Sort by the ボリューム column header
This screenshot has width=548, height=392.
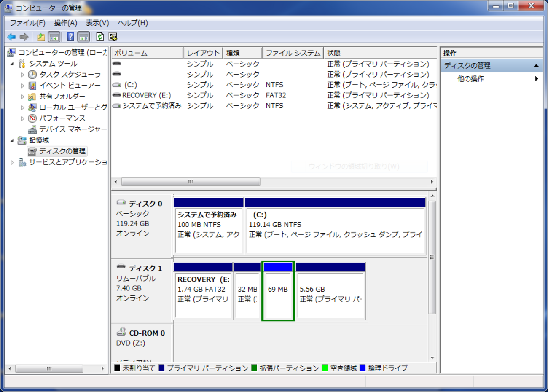tap(148, 53)
